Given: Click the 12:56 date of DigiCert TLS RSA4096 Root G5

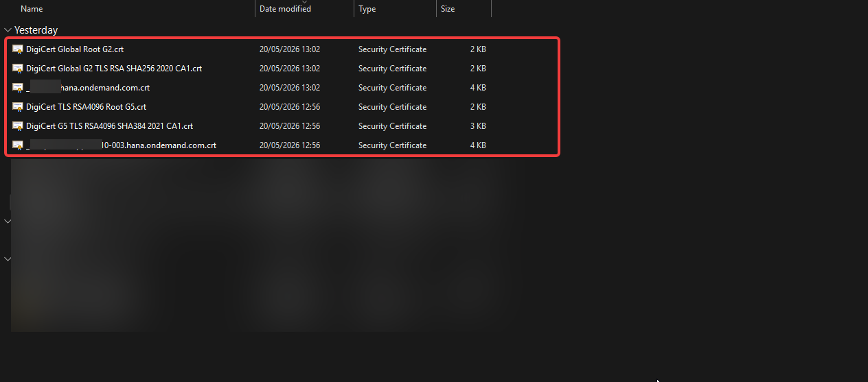Looking at the screenshot, I should [290, 107].
